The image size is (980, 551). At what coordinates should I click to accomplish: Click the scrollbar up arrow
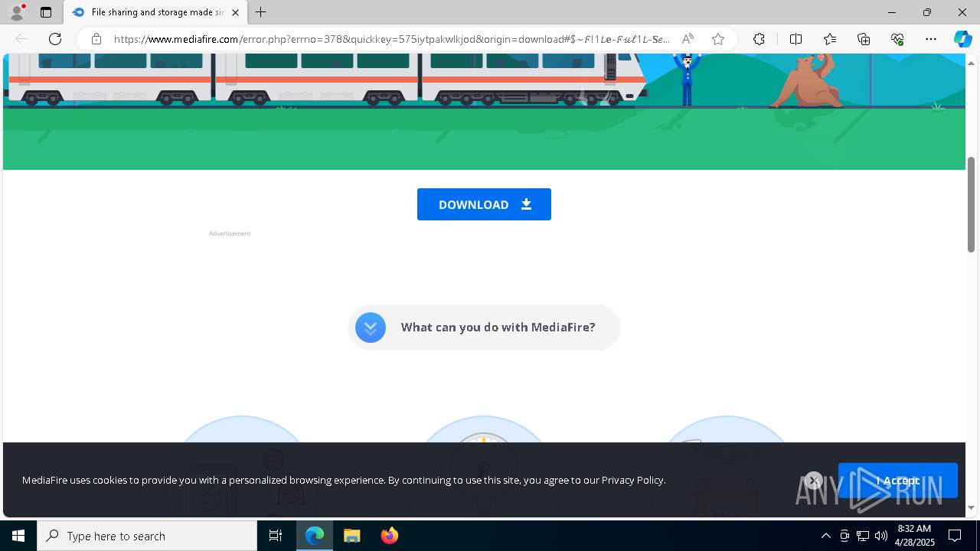point(971,62)
